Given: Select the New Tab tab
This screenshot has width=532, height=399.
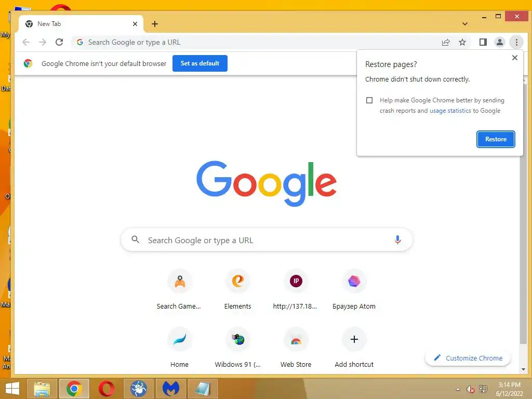Looking at the screenshot, I should coord(81,24).
